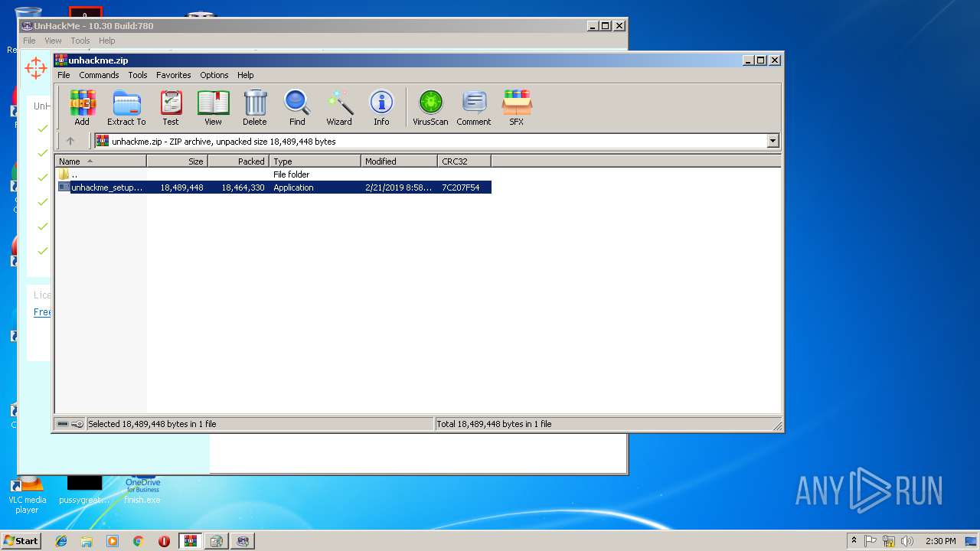
Task: Sort by Packed column header
Action: point(239,161)
